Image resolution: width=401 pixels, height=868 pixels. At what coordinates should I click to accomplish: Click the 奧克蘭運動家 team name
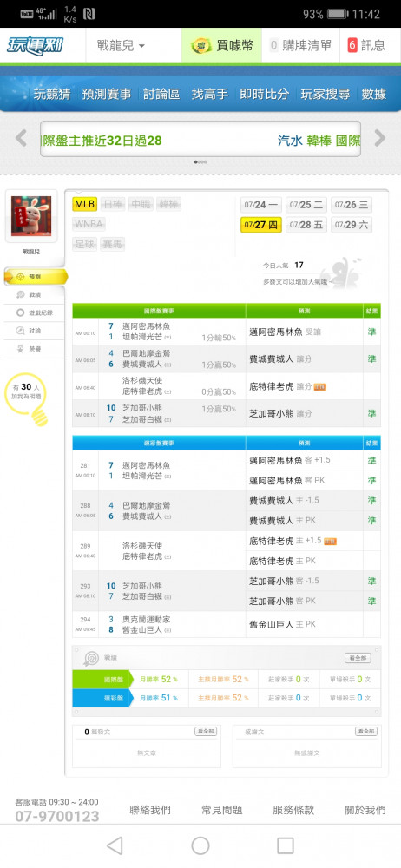146,620
